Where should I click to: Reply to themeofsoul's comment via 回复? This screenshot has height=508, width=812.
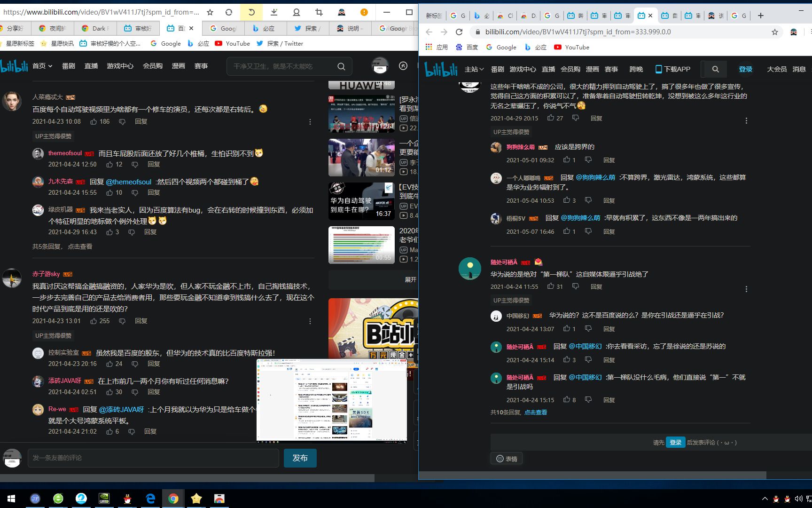point(154,165)
